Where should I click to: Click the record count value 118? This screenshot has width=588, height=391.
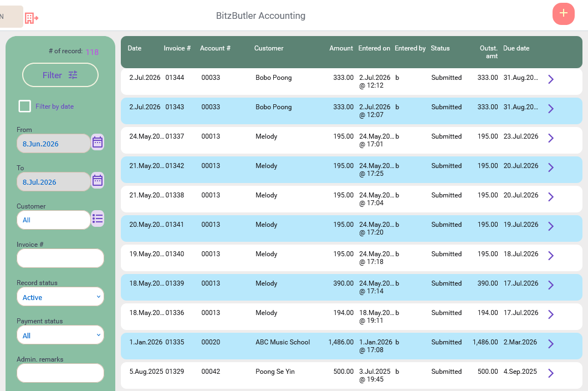(x=92, y=52)
